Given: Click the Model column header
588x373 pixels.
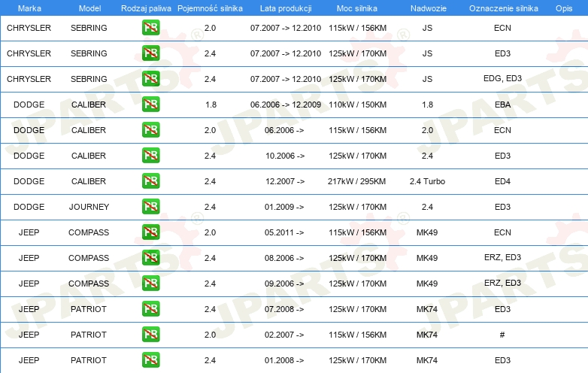Looking at the screenshot, I should pos(89,8).
